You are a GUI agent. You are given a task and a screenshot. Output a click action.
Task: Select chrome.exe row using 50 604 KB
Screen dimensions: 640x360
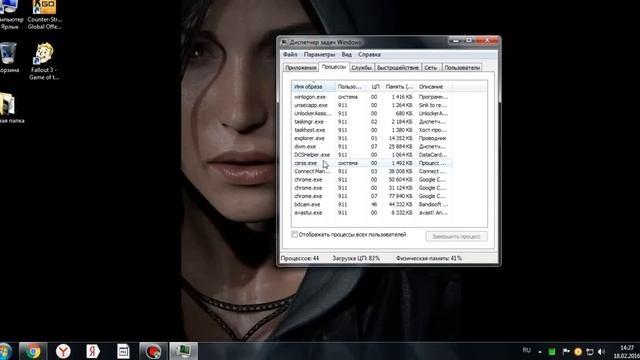(x=371, y=180)
